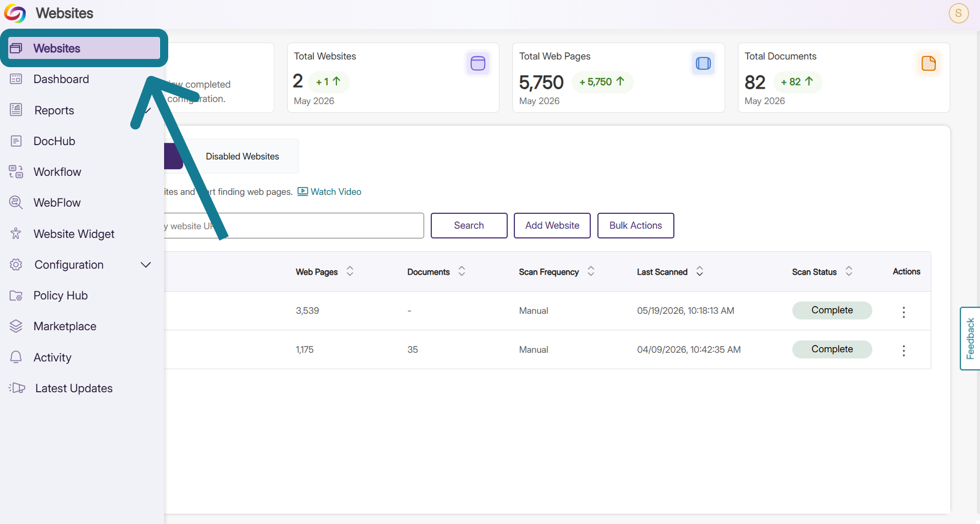Screen dimensions: 980x524
Task: Click the Total Documents card icon
Action: point(928,64)
